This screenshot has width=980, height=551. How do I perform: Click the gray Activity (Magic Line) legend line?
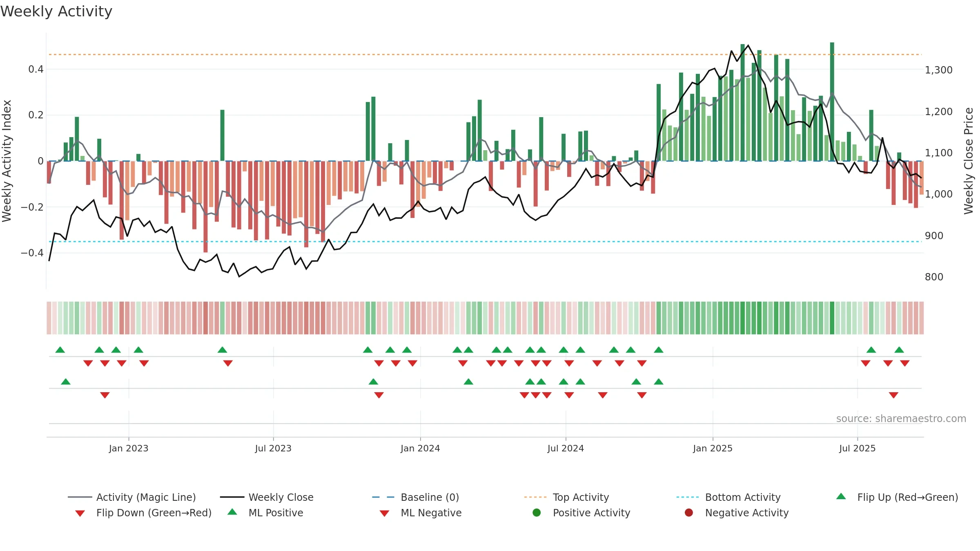[x=80, y=497]
